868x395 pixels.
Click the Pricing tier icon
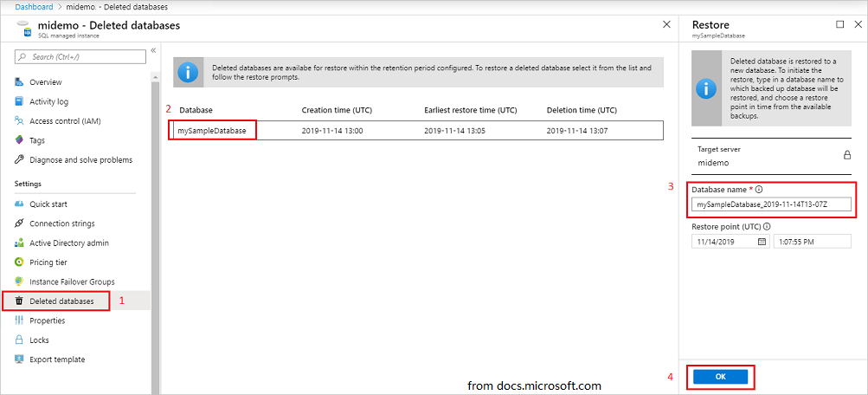[x=19, y=262]
